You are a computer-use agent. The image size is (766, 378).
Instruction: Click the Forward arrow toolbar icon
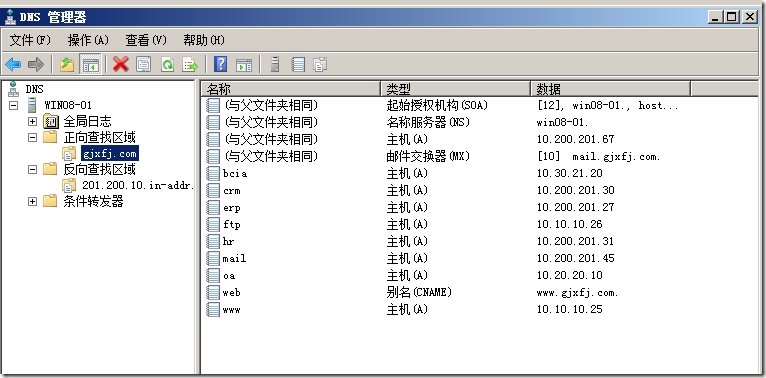pos(36,64)
